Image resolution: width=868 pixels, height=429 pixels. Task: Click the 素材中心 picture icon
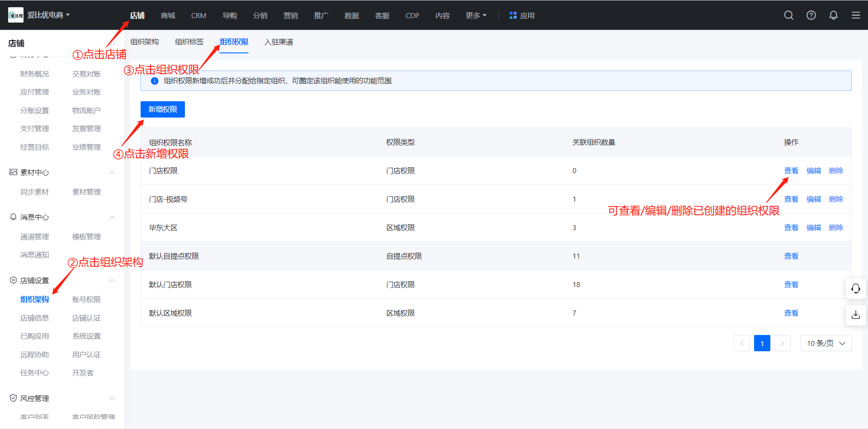[x=13, y=172]
